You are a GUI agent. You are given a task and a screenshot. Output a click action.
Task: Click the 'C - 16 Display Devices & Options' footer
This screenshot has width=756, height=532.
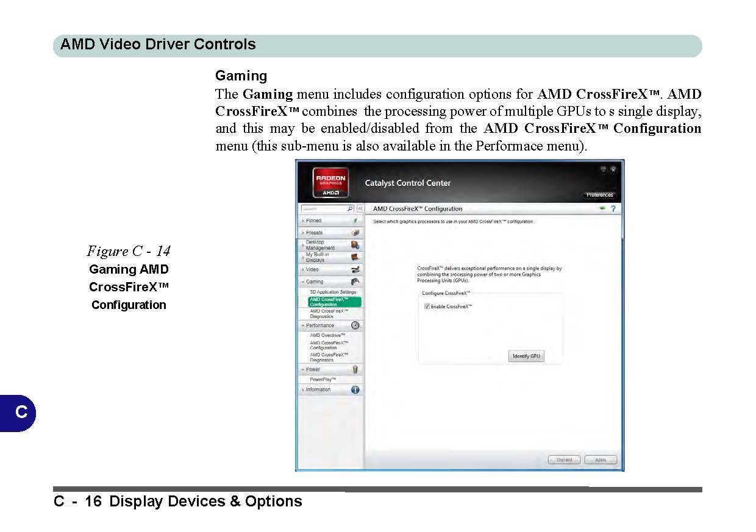coord(178,501)
